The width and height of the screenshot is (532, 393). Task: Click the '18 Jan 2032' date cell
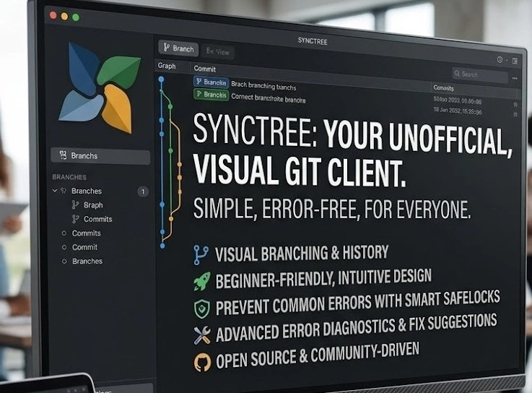(458, 111)
